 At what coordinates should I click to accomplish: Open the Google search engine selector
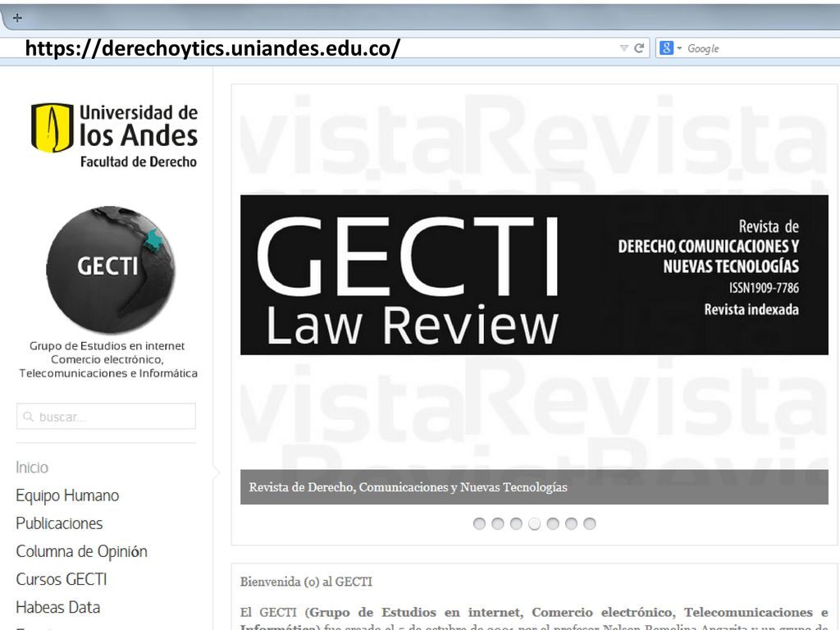[x=670, y=48]
